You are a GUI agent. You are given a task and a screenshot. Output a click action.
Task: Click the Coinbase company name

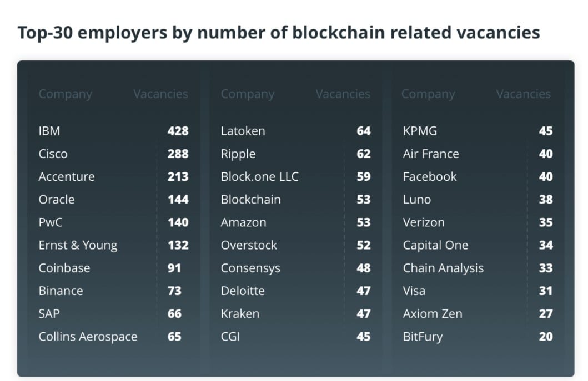pyautogui.click(x=64, y=268)
